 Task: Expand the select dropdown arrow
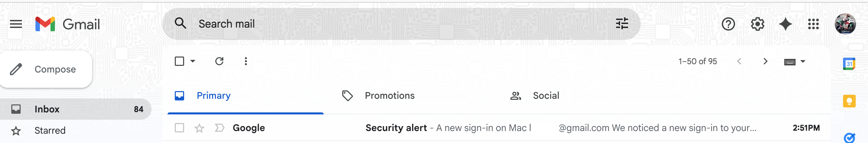coord(193,61)
